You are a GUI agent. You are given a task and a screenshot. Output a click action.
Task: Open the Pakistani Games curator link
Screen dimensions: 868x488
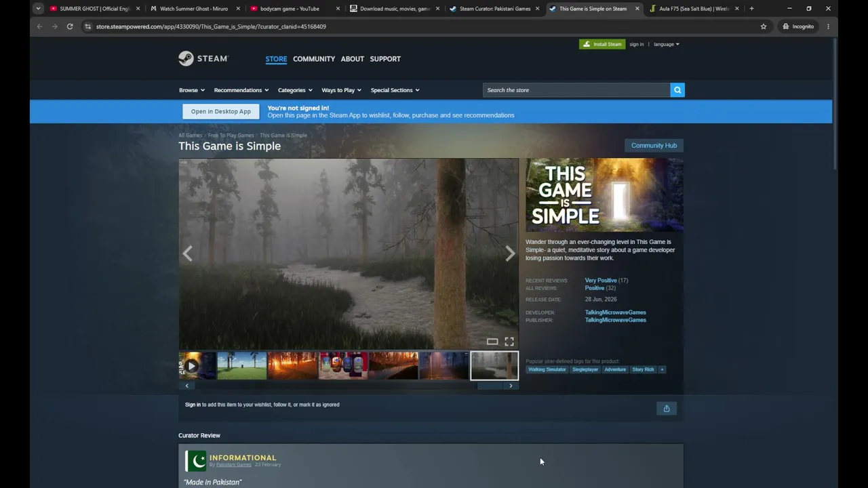(x=234, y=465)
